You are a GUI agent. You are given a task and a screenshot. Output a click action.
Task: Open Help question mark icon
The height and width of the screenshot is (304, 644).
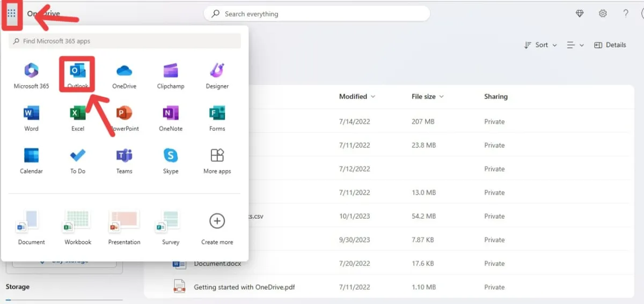pos(626,14)
